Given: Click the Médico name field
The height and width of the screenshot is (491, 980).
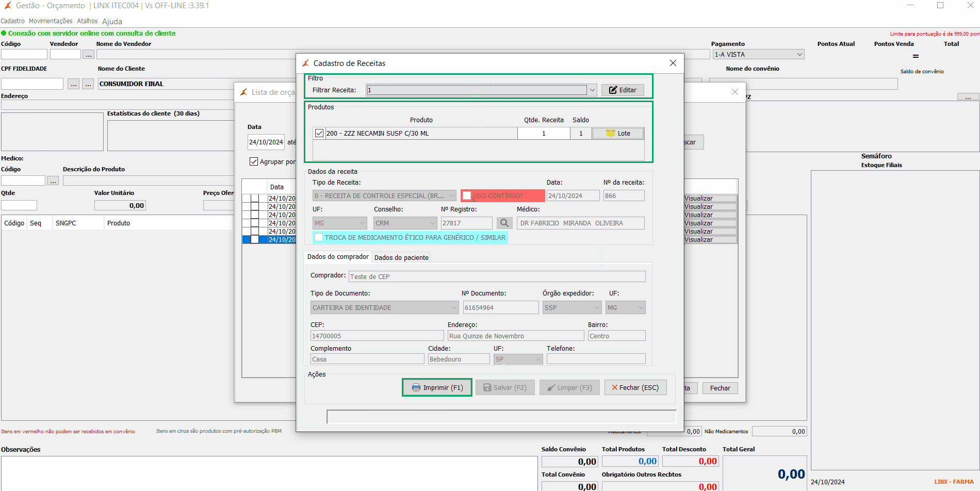Looking at the screenshot, I should click(580, 223).
